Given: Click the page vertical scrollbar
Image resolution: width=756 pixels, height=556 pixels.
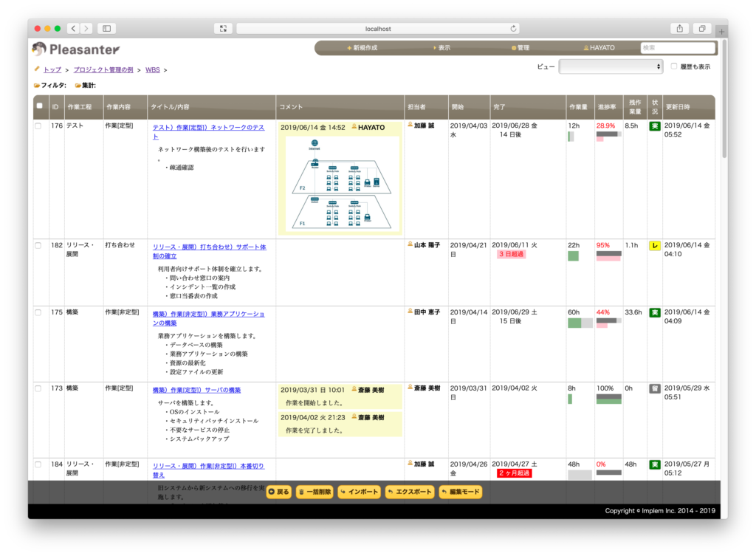Looking at the screenshot, I should 724,99.
